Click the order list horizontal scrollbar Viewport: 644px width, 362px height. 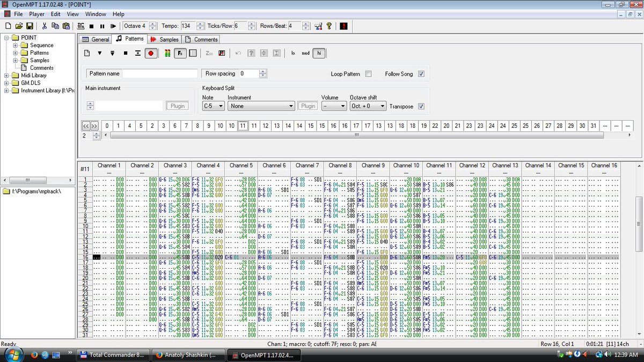click(x=357, y=135)
